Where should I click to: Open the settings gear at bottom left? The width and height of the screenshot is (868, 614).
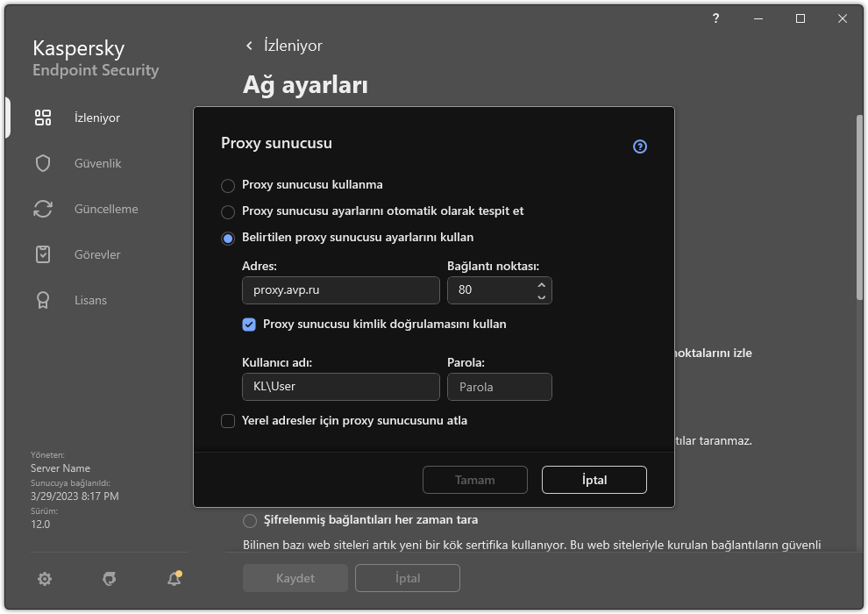click(44, 579)
